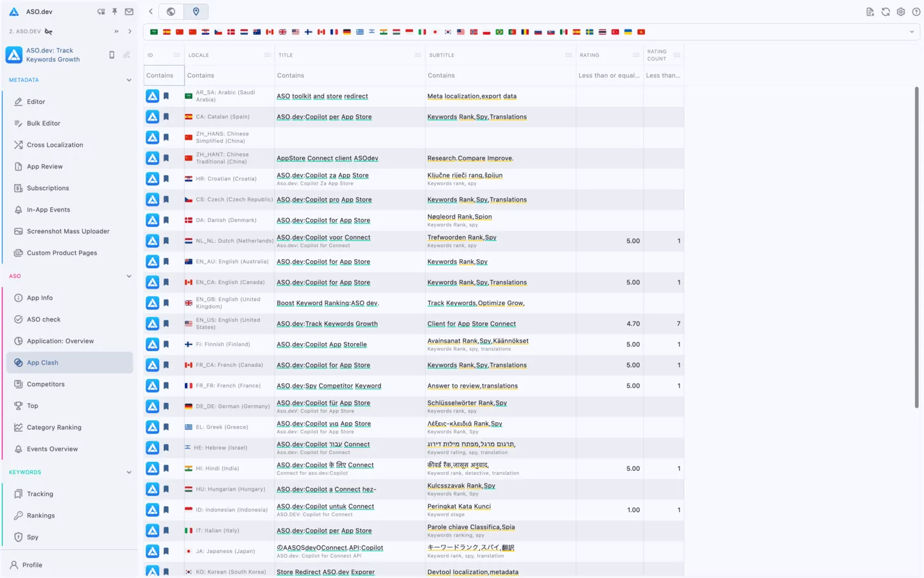Click the pin icon beside ASO.dev
This screenshot has height=578, width=924.
click(115, 12)
